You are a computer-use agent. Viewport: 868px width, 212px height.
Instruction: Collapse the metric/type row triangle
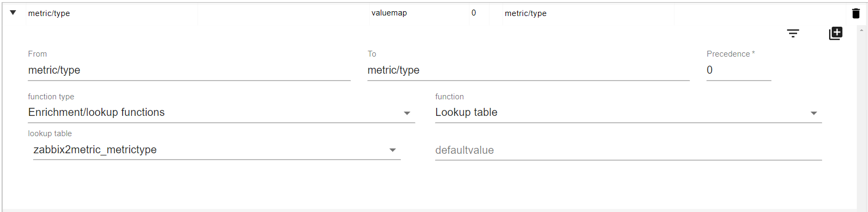point(13,13)
